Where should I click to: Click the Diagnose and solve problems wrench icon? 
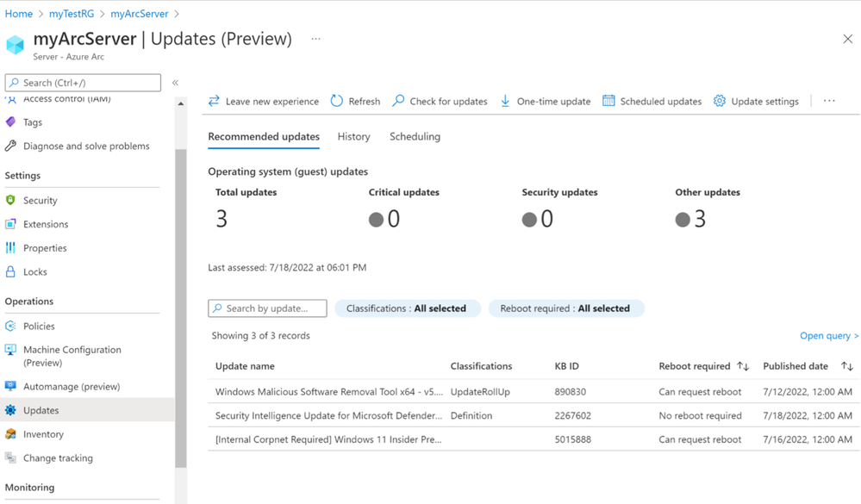point(10,146)
